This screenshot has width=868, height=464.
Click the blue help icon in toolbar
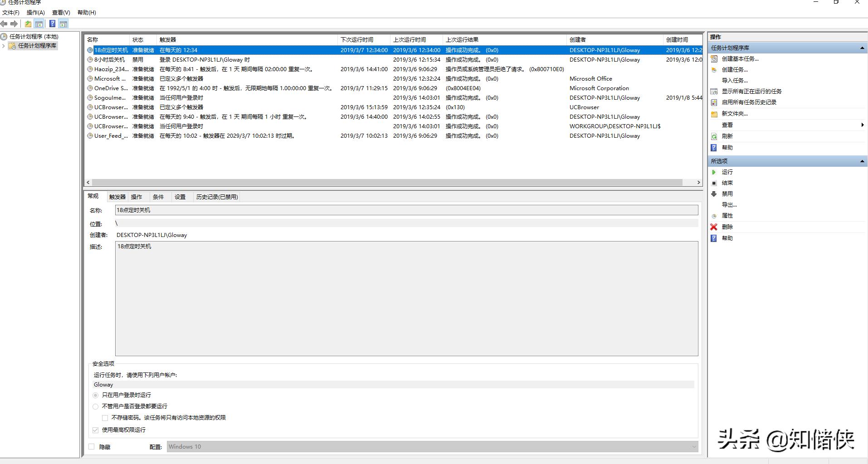pyautogui.click(x=52, y=24)
